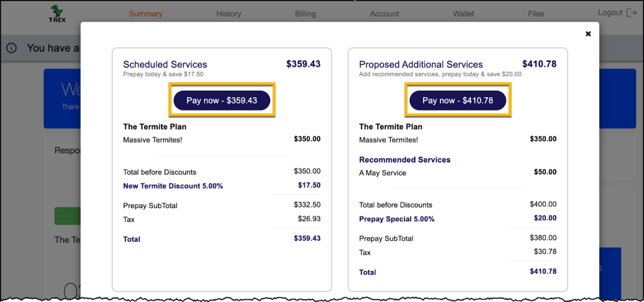The height and width of the screenshot is (302, 644).
Task: Go to the Billing tab
Action: click(x=305, y=14)
